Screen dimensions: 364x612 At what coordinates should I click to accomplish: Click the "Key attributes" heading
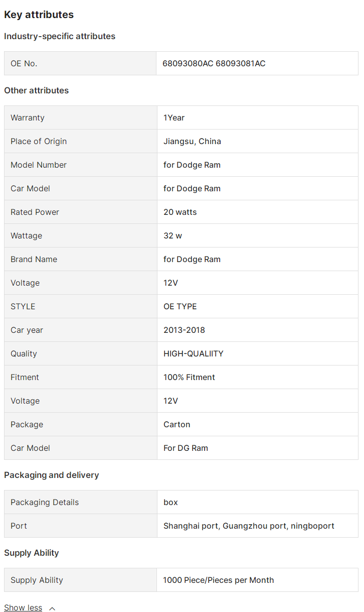tap(39, 15)
